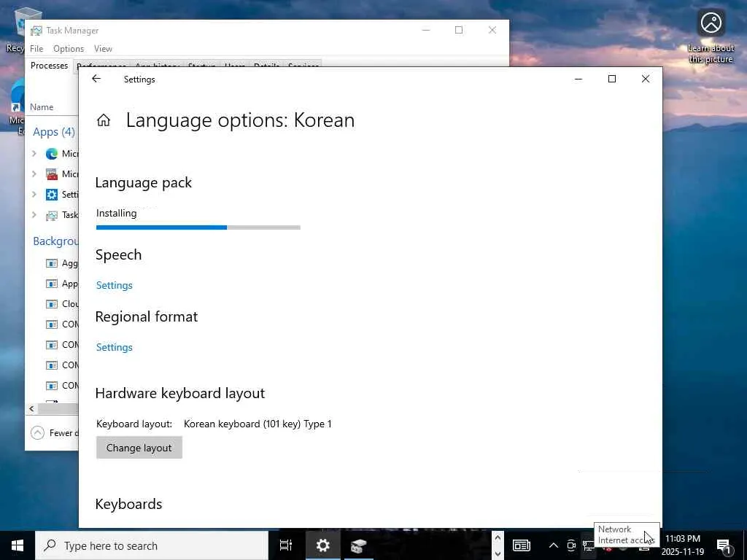
Task: Click the Fewer details arrow icon
Action: [x=37, y=433]
